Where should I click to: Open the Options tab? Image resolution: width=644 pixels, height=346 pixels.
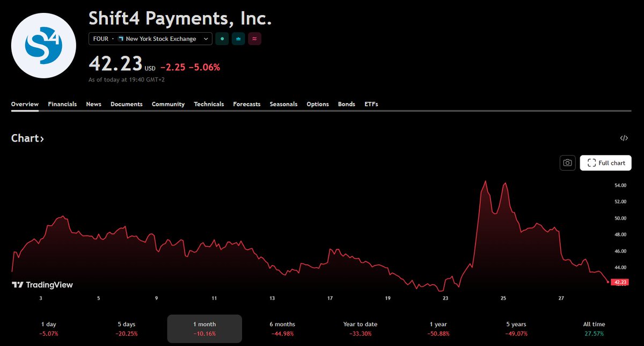point(318,104)
